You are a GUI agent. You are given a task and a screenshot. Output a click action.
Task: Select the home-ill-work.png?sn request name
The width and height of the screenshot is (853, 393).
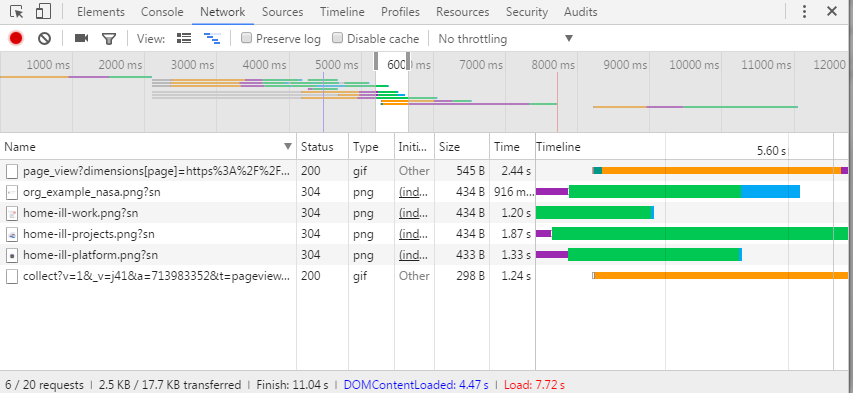81,213
